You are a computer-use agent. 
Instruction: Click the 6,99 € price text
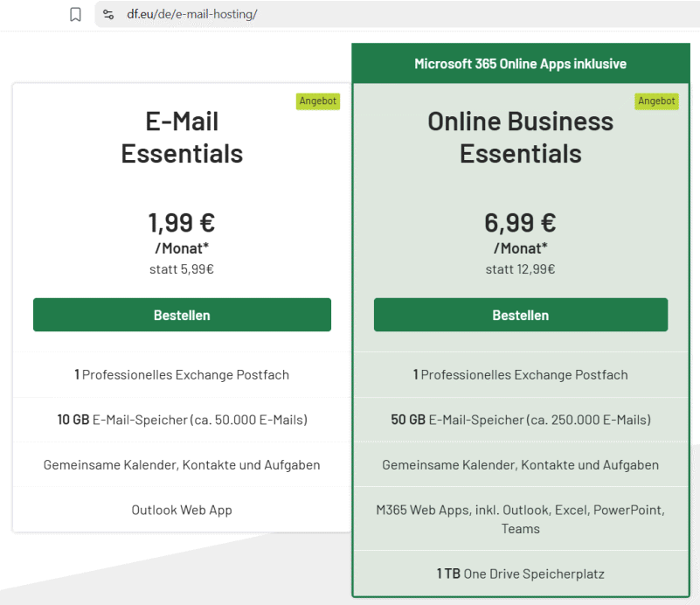tap(521, 222)
